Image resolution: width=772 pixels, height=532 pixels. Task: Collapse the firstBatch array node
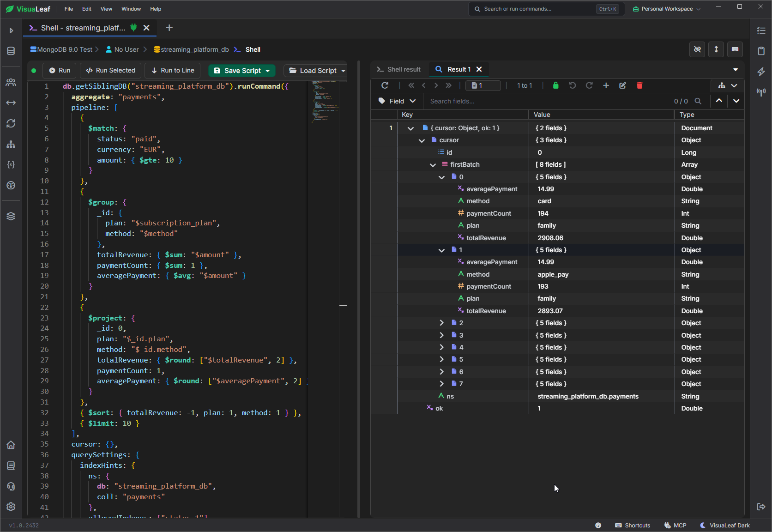[x=433, y=165]
